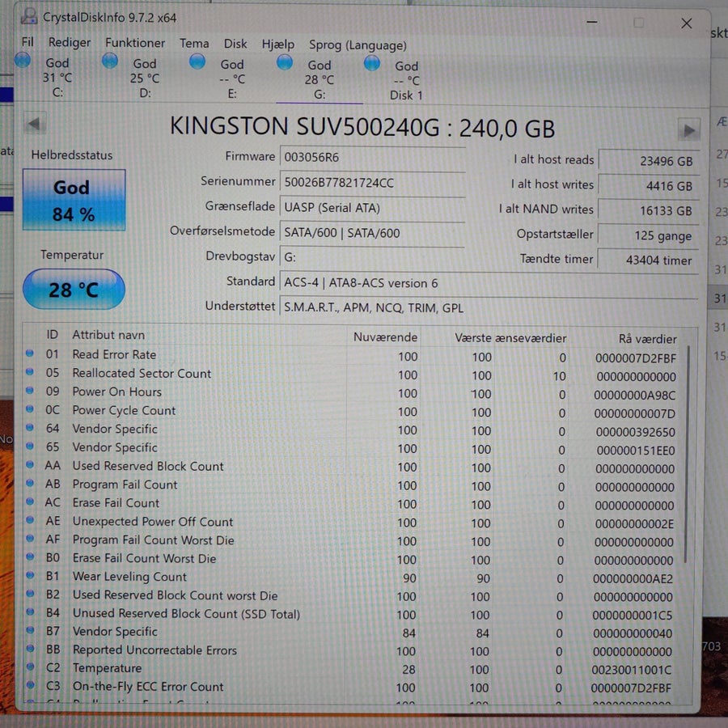Open the Tema menu

point(194,43)
